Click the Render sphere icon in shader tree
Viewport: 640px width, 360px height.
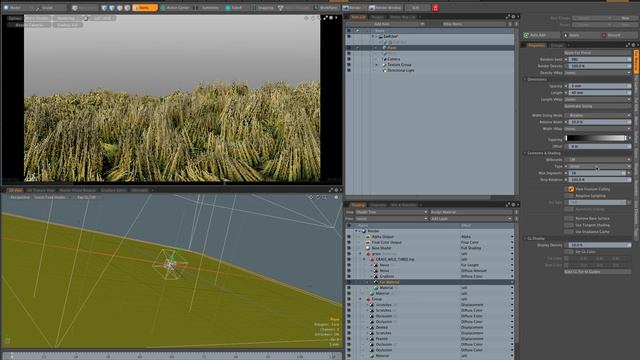coord(363,231)
